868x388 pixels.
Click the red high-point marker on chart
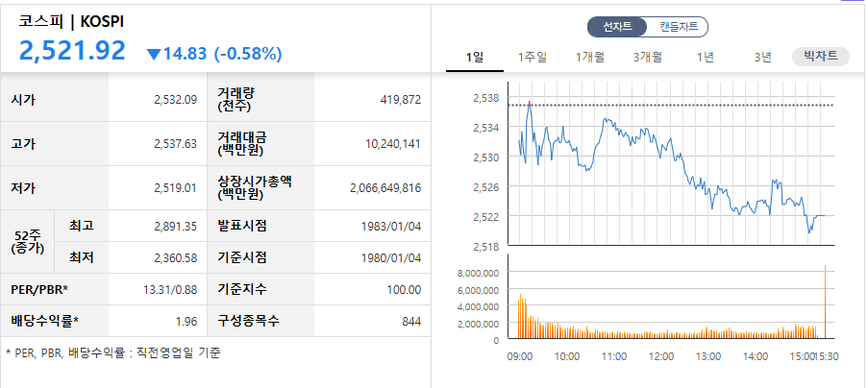click(x=530, y=103)
